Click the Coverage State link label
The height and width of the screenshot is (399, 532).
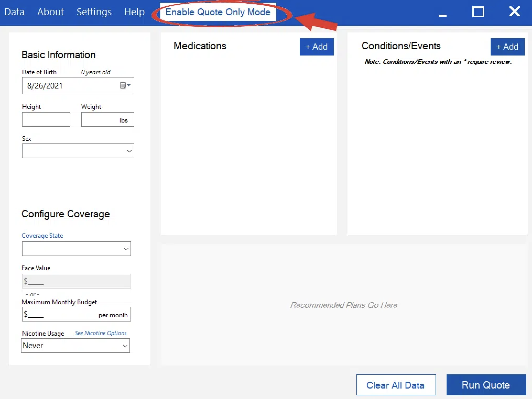(42, 236)
